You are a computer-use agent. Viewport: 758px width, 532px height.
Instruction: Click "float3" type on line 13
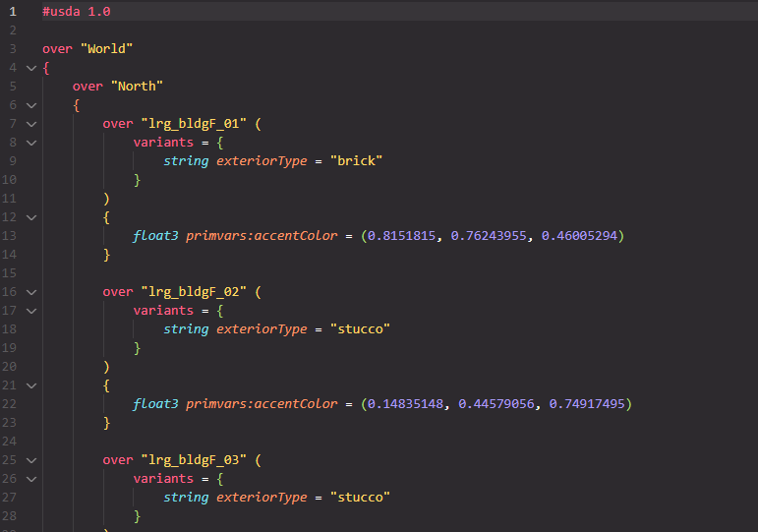[x=155, y=236]
